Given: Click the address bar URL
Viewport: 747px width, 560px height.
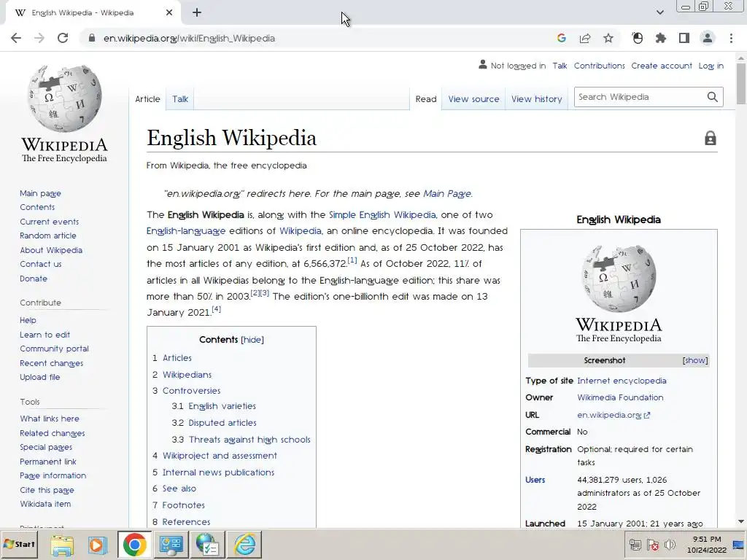Looking at the screenshot, I should tap(189, 38).
